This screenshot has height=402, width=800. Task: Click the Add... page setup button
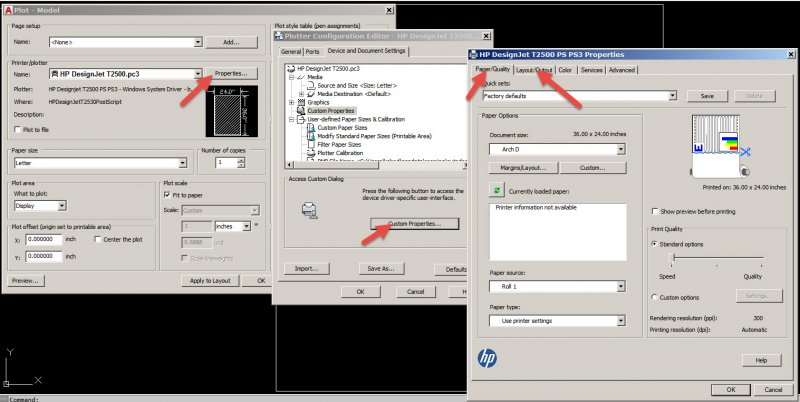231,42
